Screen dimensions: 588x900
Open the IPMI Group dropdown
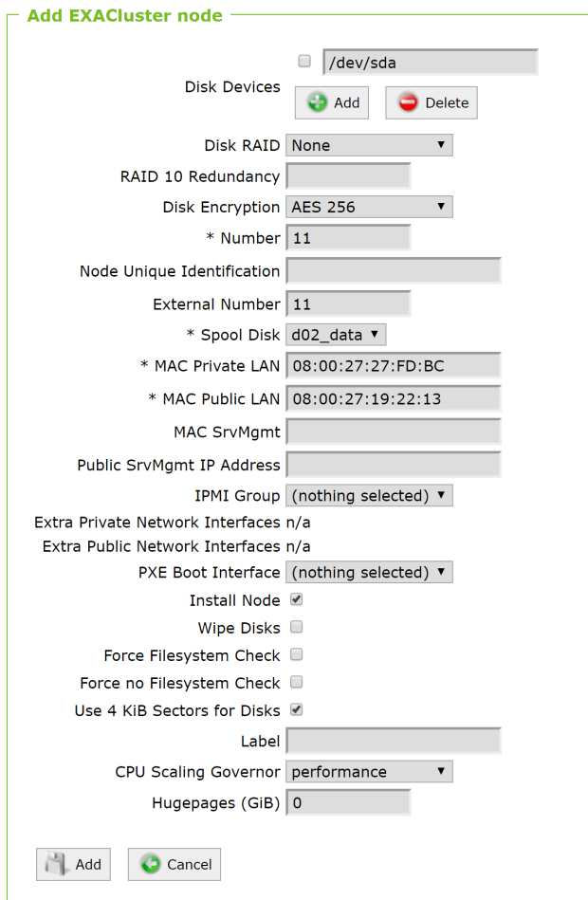(369, 495)
